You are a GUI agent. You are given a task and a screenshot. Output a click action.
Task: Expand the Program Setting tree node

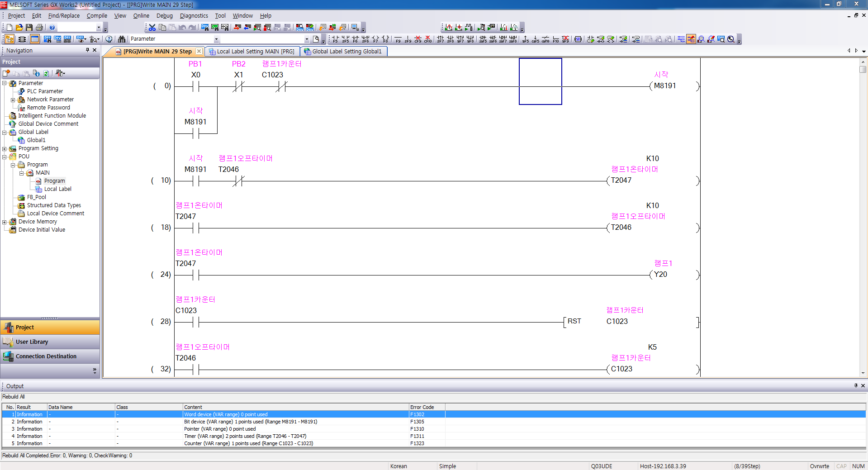5,148
